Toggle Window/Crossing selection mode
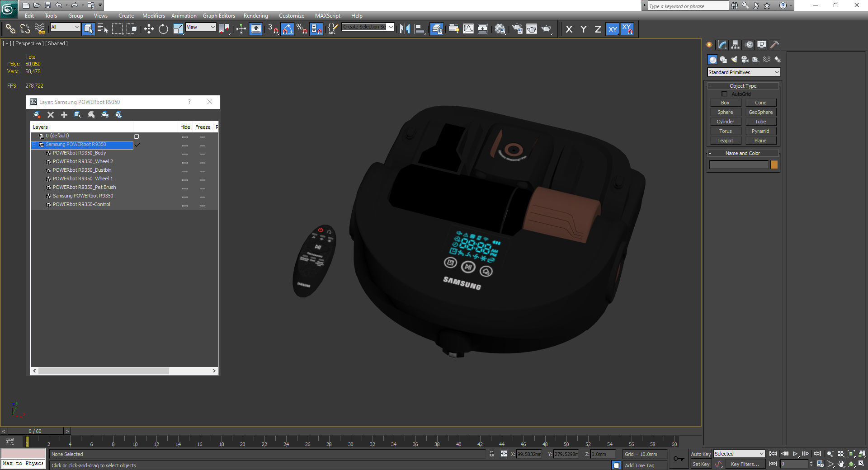This screenshot has width=868, height=470. pyautogui.click(x=132, y=29)
